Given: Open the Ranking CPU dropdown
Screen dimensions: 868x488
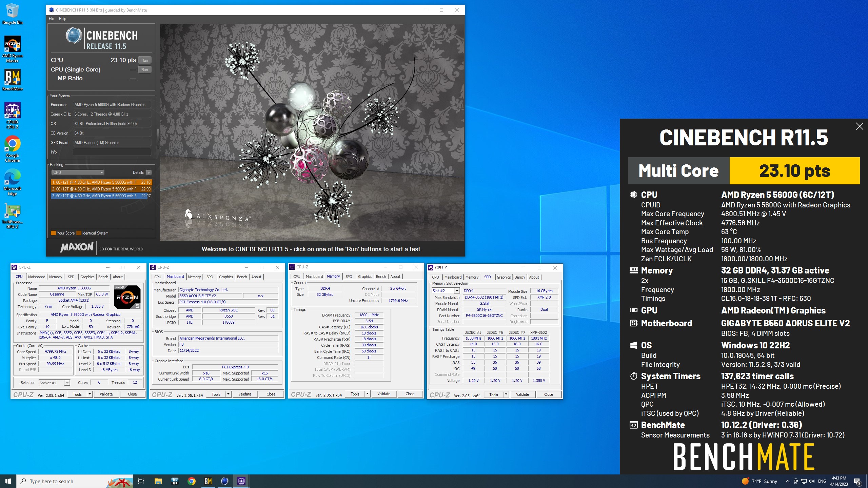Looking at the screenshot, I should click(x=78, y=172).
